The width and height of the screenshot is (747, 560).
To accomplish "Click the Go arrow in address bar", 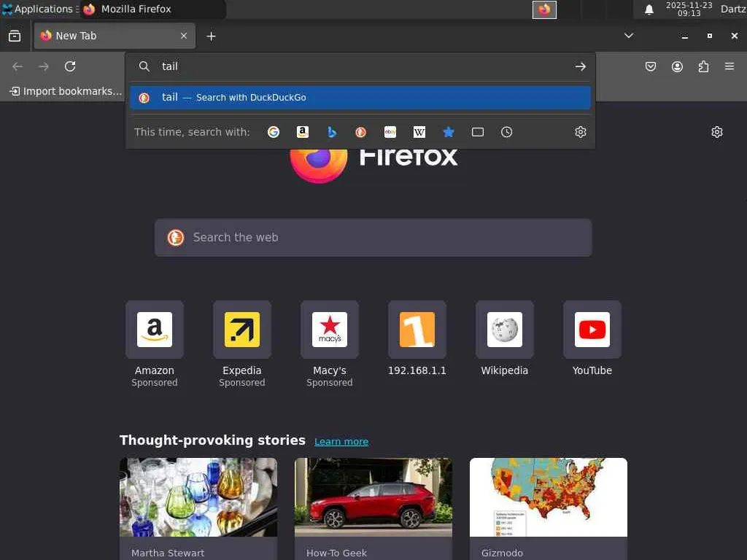I will [580, 66].
